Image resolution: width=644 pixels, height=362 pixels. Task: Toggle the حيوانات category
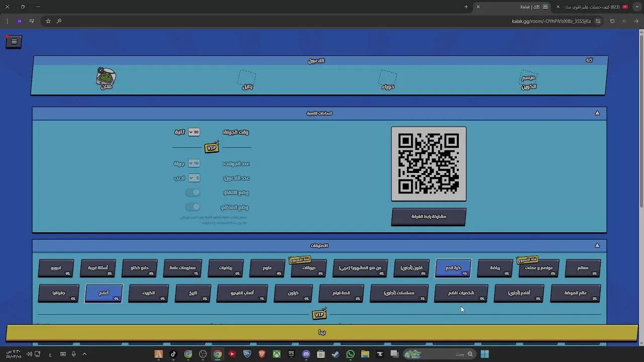coord(308,268)
